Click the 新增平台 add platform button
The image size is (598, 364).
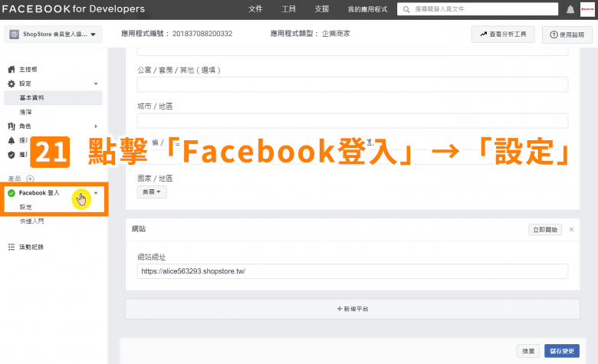[x=353, y=309]
